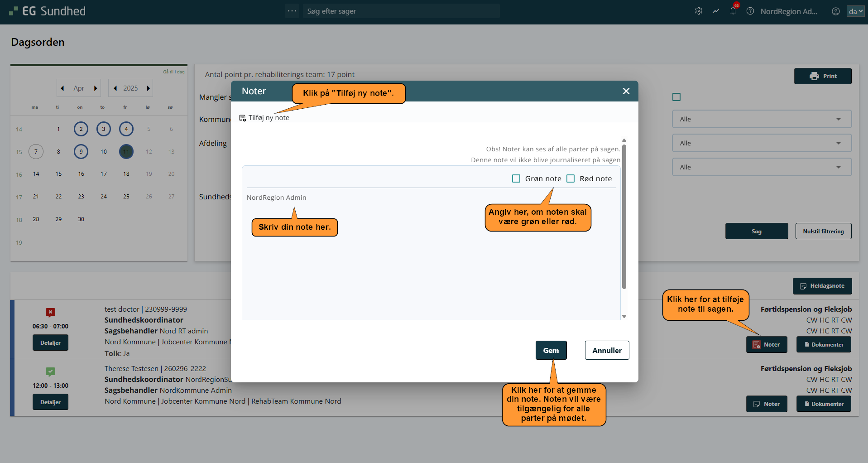The height and width of the screenshot is (463, 868).
Task: Focus the Søg efter sager search field
Action: (401, 11)
